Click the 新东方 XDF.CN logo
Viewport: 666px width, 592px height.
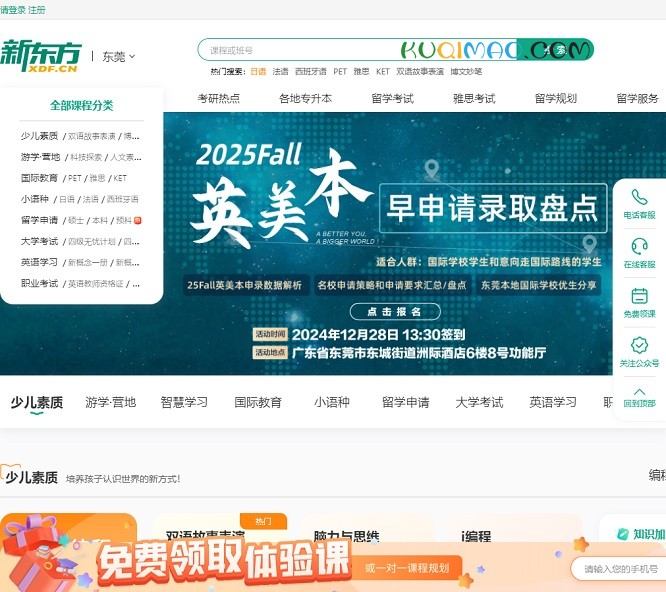coord(41,56)
